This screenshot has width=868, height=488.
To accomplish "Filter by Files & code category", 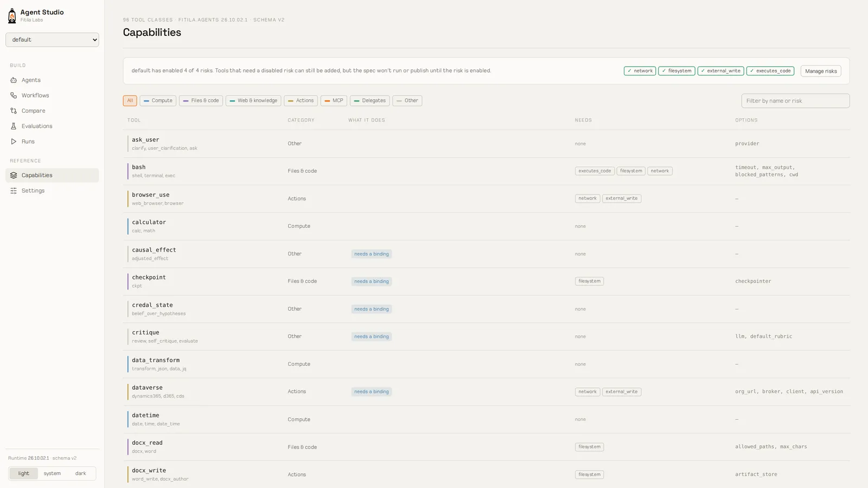I will (201, 101).
